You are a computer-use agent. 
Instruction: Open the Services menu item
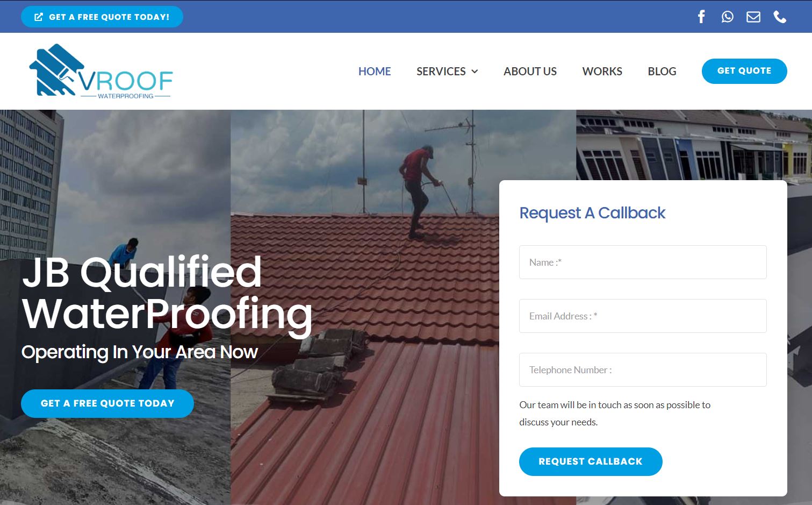[x=441, y=72]
